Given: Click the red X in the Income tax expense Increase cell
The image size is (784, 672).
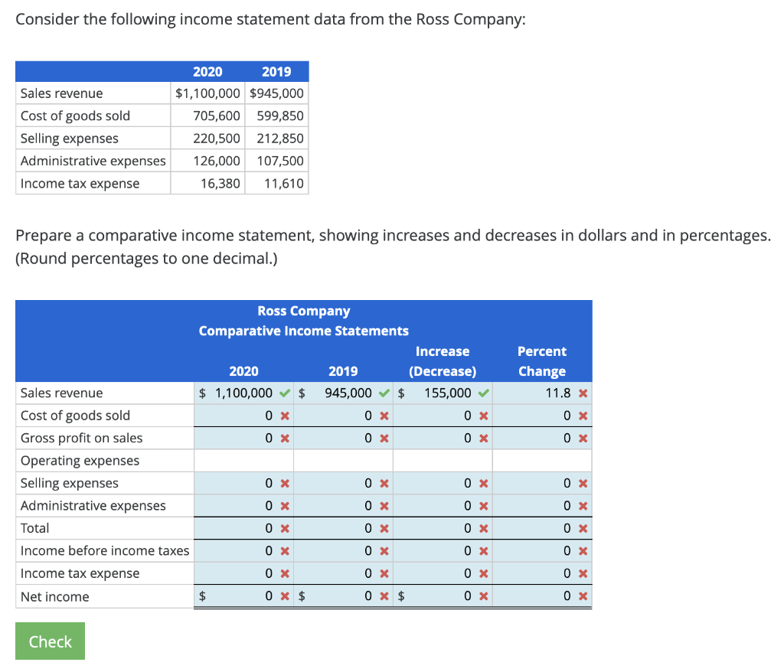Looking at the screenshot, I should pyautogui.click(x=483, y=573).
